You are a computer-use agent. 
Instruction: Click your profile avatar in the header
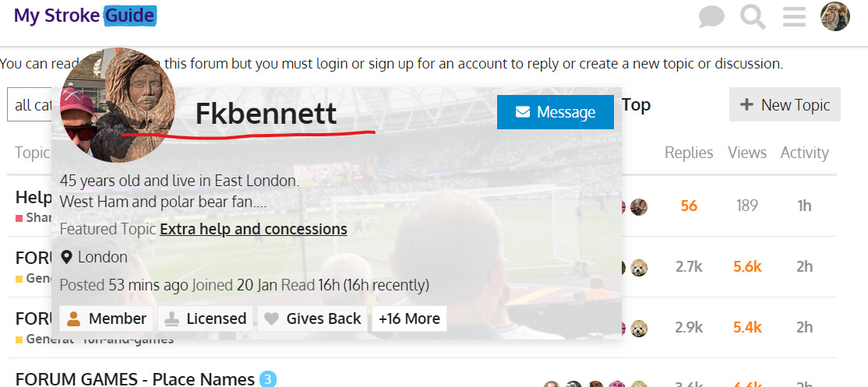click(835, 16)
